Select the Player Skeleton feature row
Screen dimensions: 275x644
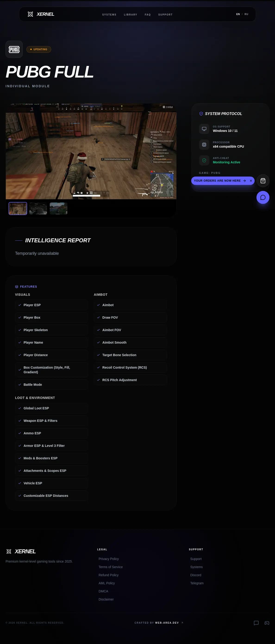point(51,330)
